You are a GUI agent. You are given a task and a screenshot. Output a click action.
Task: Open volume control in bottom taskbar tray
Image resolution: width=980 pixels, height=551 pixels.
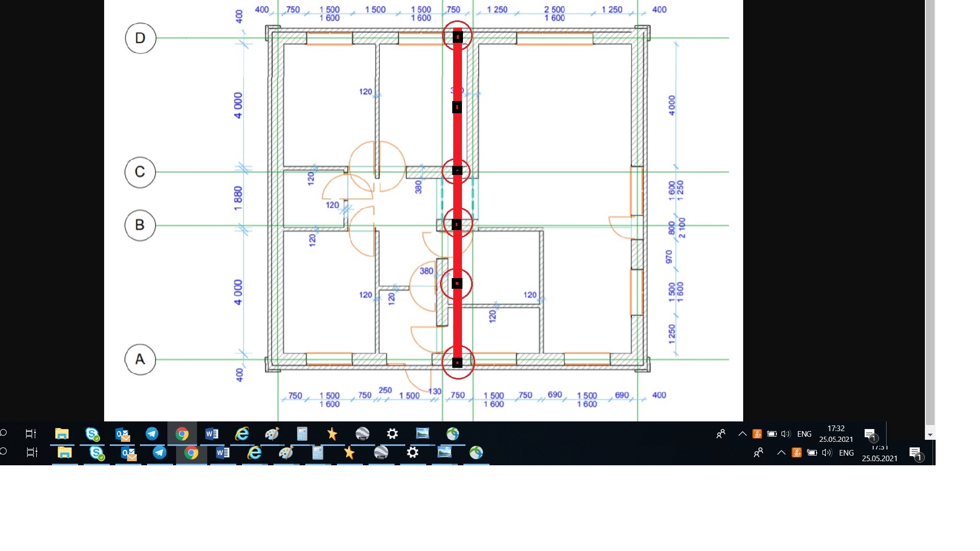pos(827,453)
